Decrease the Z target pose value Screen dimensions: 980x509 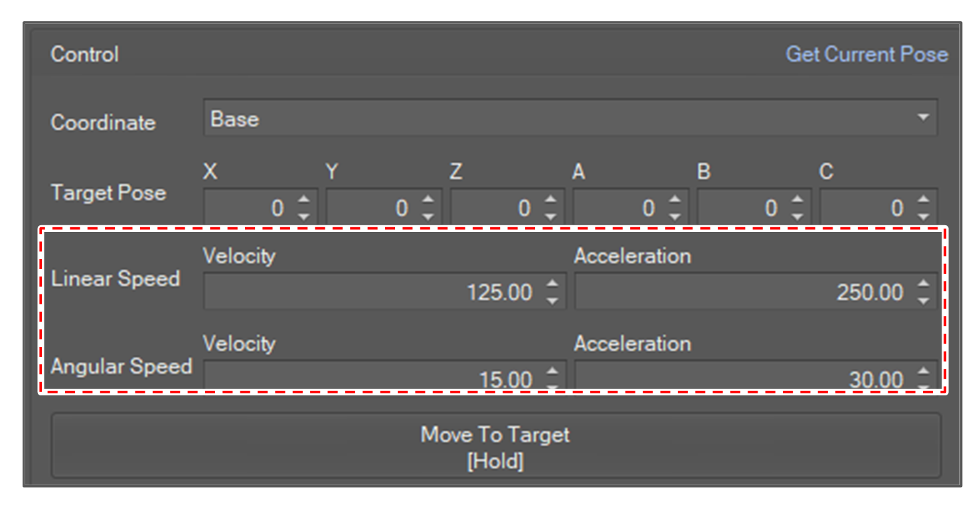[550, 216]
